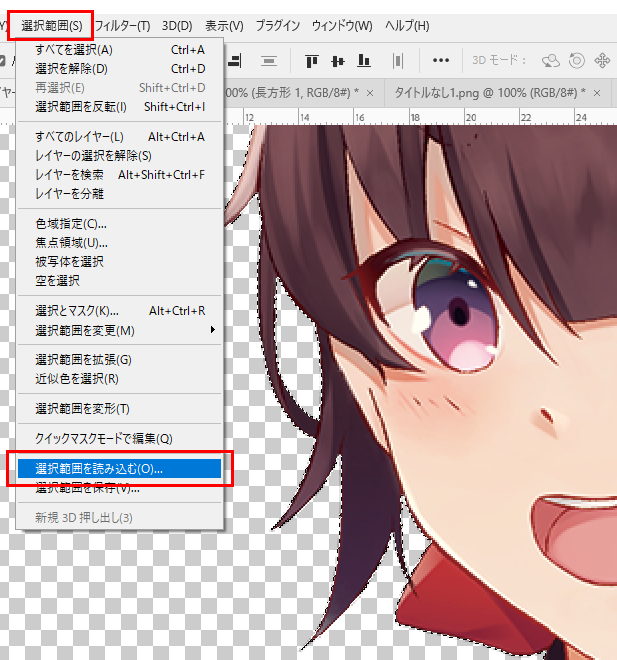Choose 空を選択 menu entry
The height and width of the screenshot is (660, 617).
click(x=120, y=281)
